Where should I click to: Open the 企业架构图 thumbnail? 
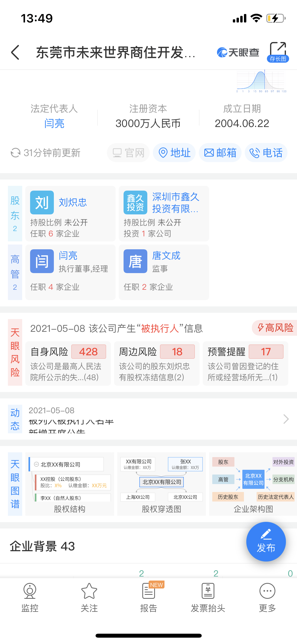coord(253,484)
